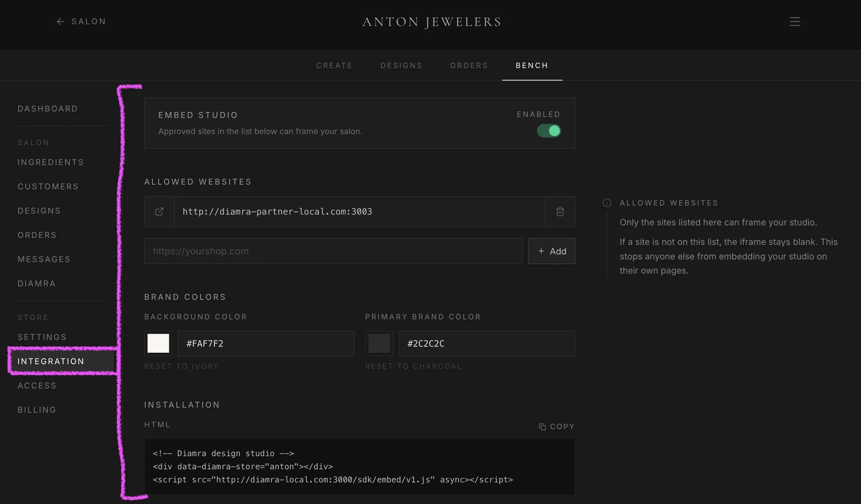This screenshot has width=861, height=504.
Task: Switch to the Orders top tab
Action: pyautogui.click(x=469, y=65)
